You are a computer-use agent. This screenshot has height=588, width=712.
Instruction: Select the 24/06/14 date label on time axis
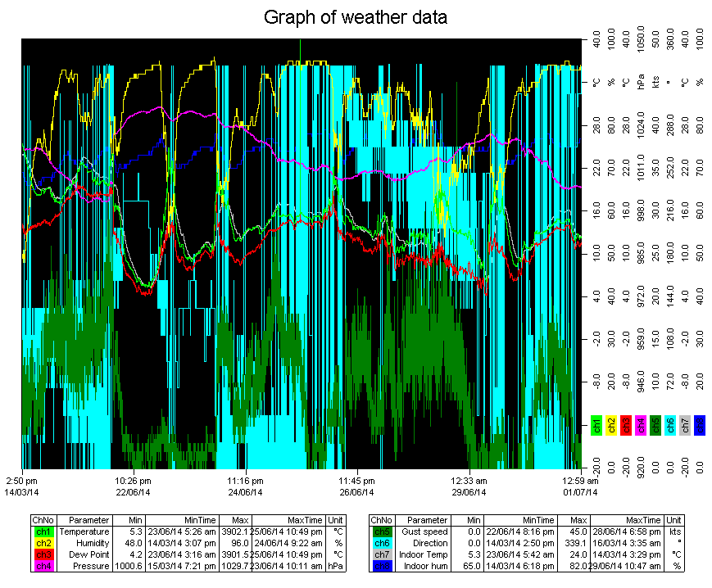tap(245, 492)
